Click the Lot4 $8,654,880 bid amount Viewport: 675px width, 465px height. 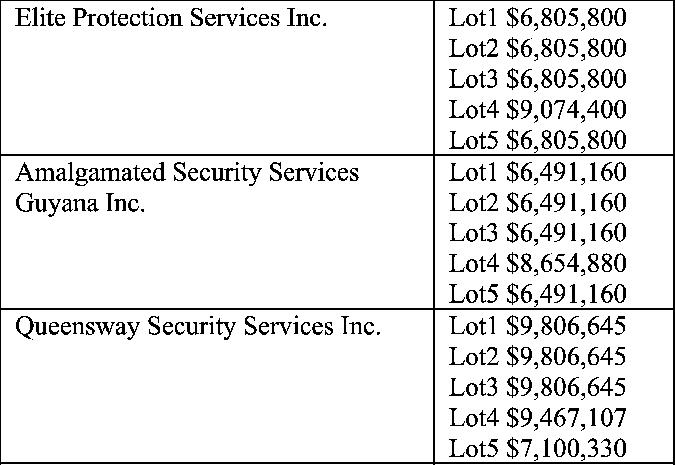pyautogui.click(x=537, y=264)
